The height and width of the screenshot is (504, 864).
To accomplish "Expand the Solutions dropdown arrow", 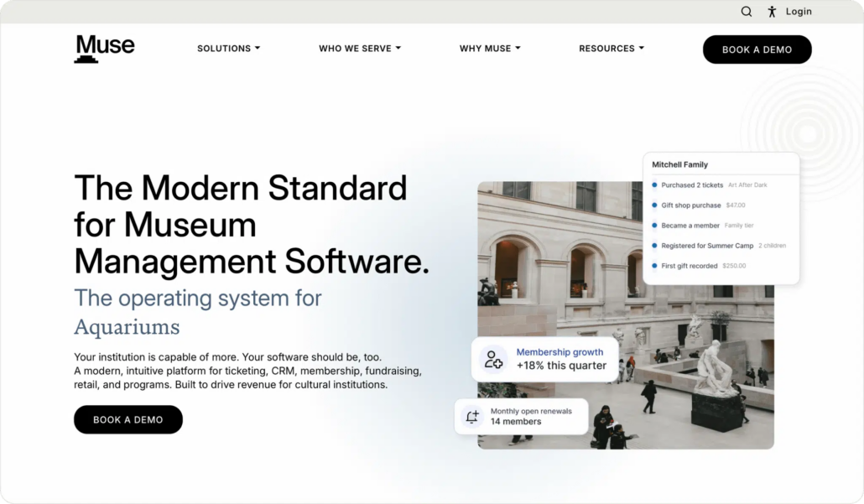I will (258, 49).
